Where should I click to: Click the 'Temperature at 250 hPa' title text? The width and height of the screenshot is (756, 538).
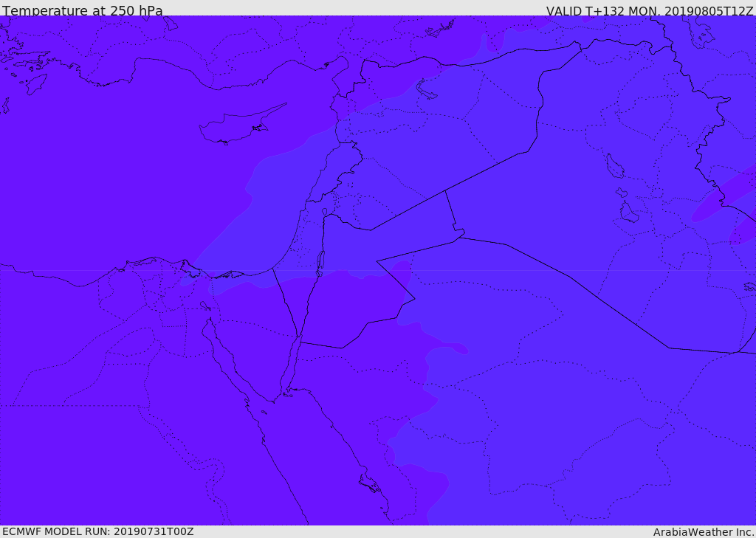pos(83,10)
